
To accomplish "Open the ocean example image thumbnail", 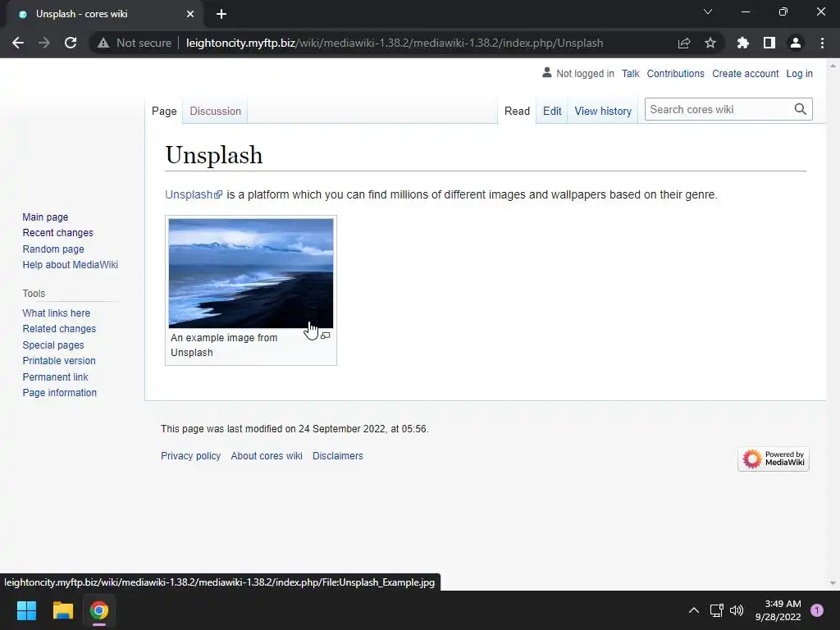I will point(251,273).
